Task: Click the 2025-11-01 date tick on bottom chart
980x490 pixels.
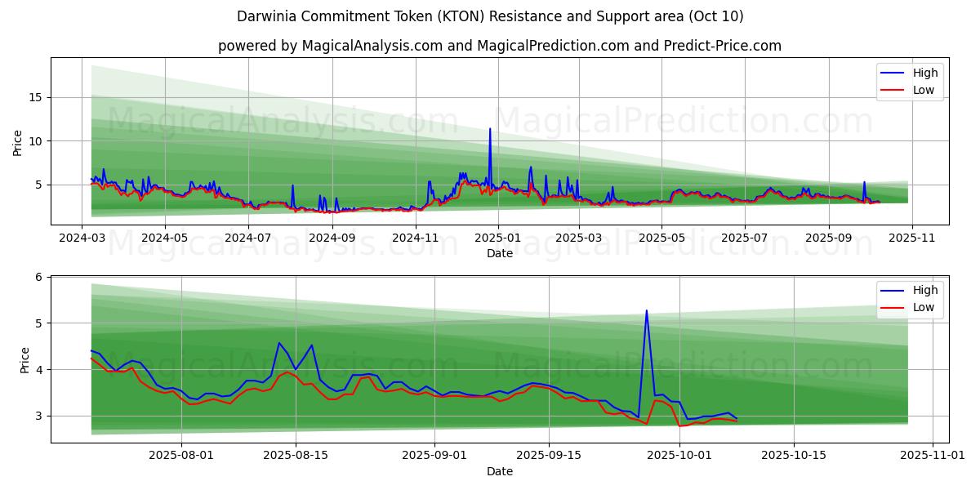Action: click(x=932, y=457)
